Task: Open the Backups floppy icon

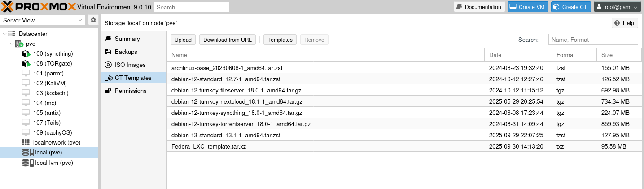Action: pos(108,52)
